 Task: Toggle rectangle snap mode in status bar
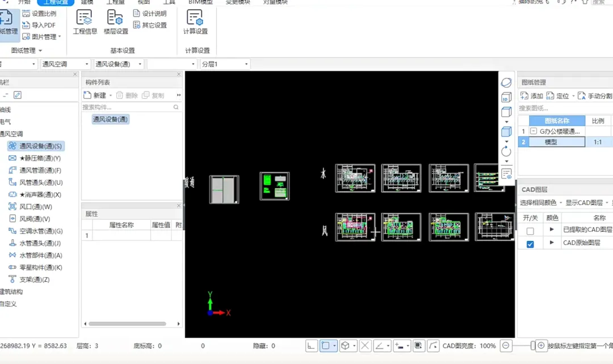tap(326, 346)
